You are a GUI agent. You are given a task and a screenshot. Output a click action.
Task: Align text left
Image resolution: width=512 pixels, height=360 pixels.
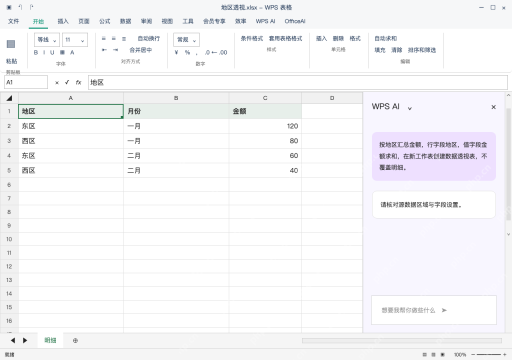click(x=104, y=39)
